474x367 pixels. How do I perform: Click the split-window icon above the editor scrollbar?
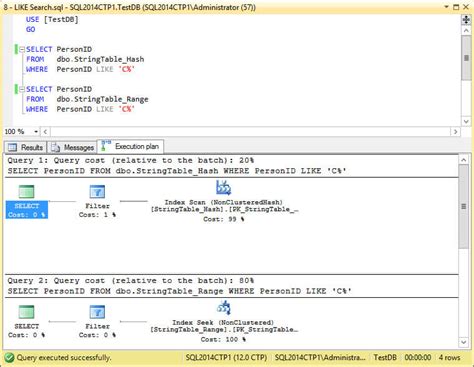click(466, 20)
